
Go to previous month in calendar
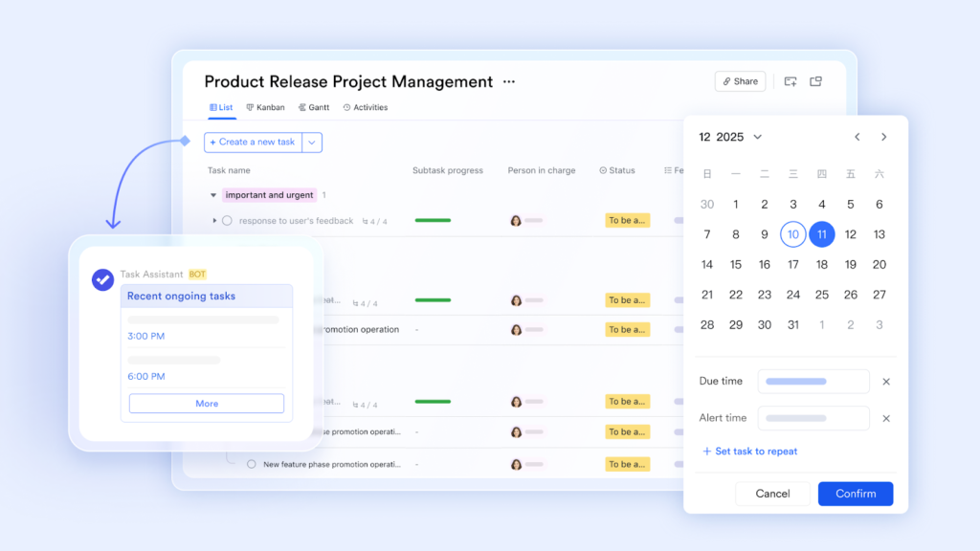pos(857,137)
